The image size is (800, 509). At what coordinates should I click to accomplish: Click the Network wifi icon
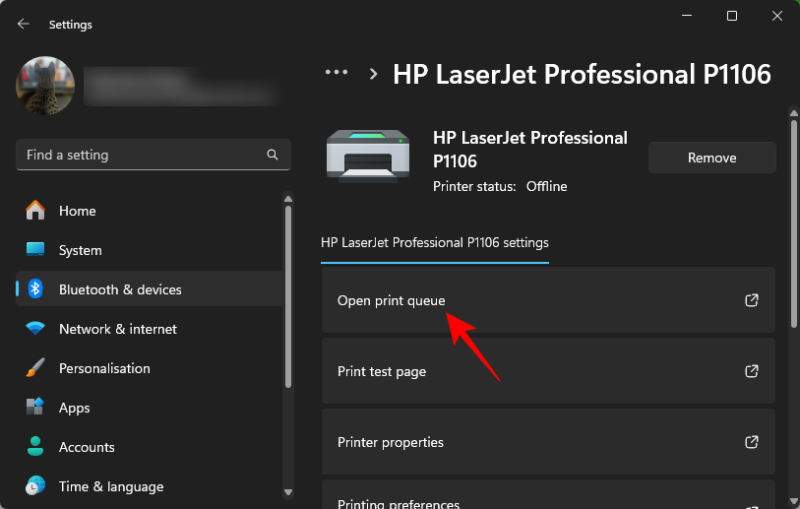35,328
